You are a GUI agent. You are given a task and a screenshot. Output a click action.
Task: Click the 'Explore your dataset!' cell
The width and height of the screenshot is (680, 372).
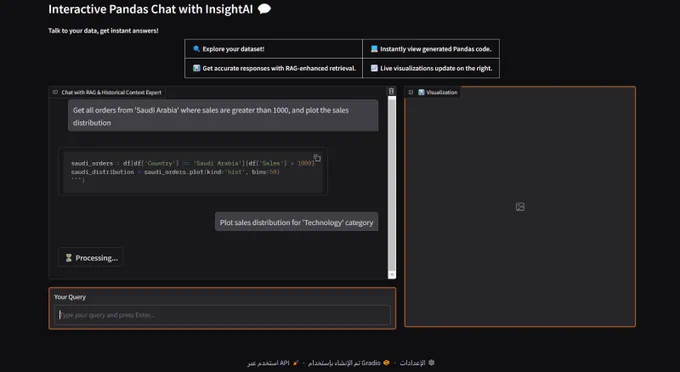click(274, 49)
